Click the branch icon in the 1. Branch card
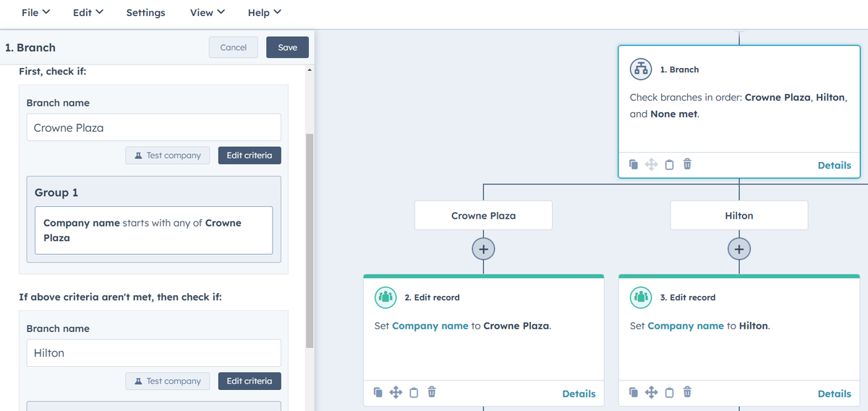The width and height of the screenshot is (868, 411). [x=640, y=69]
